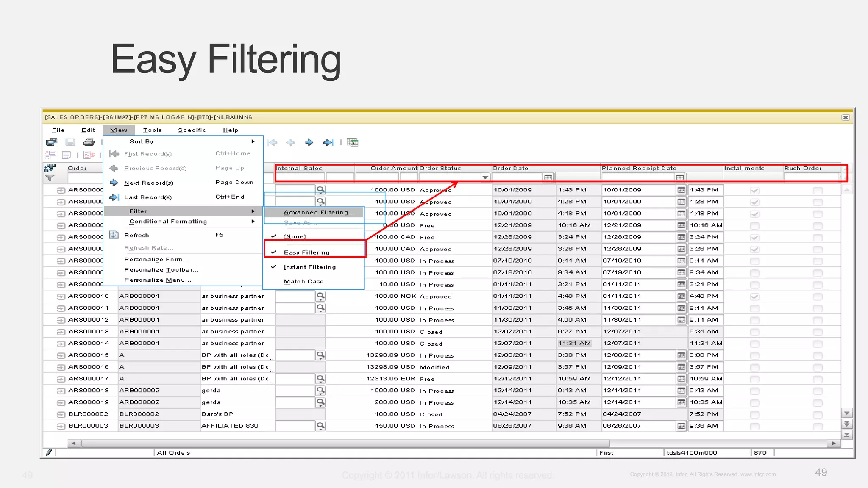
Task: Click Personalize Toolbar option
Action: point(161,270)
